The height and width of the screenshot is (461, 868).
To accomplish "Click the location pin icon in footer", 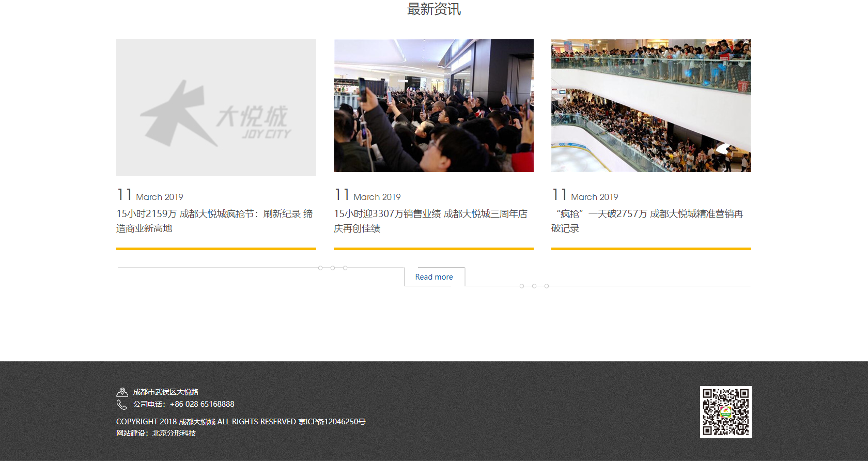I will (x=122, y=392).
